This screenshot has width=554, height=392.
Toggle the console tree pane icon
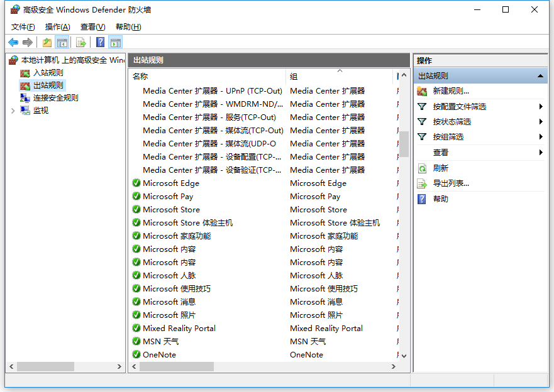coord(62,43)
